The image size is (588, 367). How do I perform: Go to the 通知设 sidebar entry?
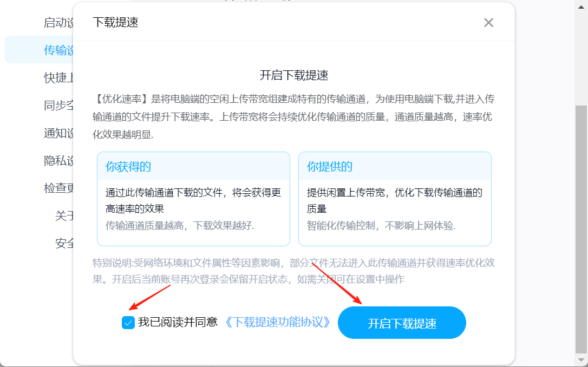(x=58, y=133)
